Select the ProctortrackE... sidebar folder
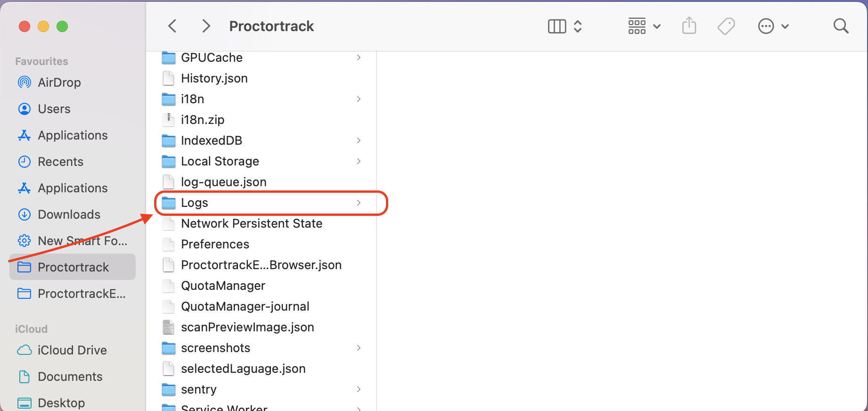Image resolution: width=868 pixels, height=411 pixels. click(x=72, y=294)
